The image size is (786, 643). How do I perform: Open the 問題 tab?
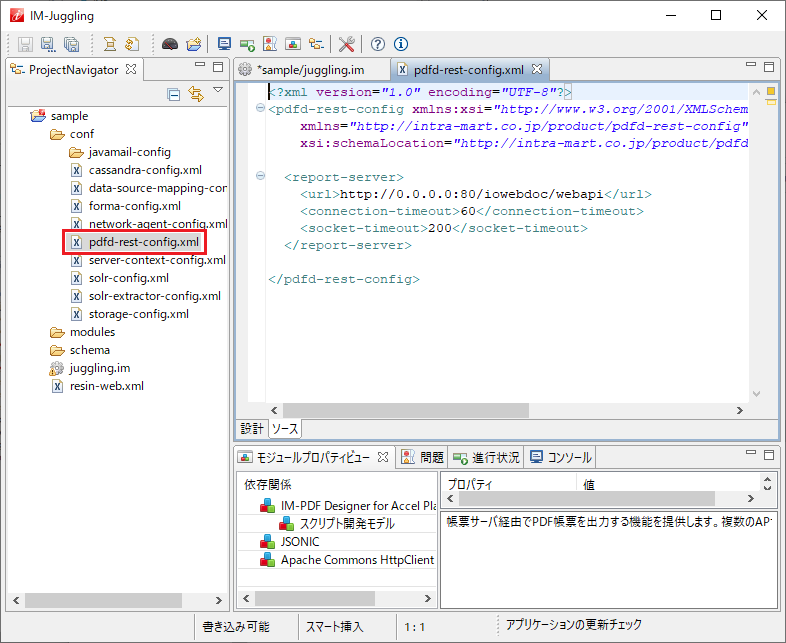(423, 457)
